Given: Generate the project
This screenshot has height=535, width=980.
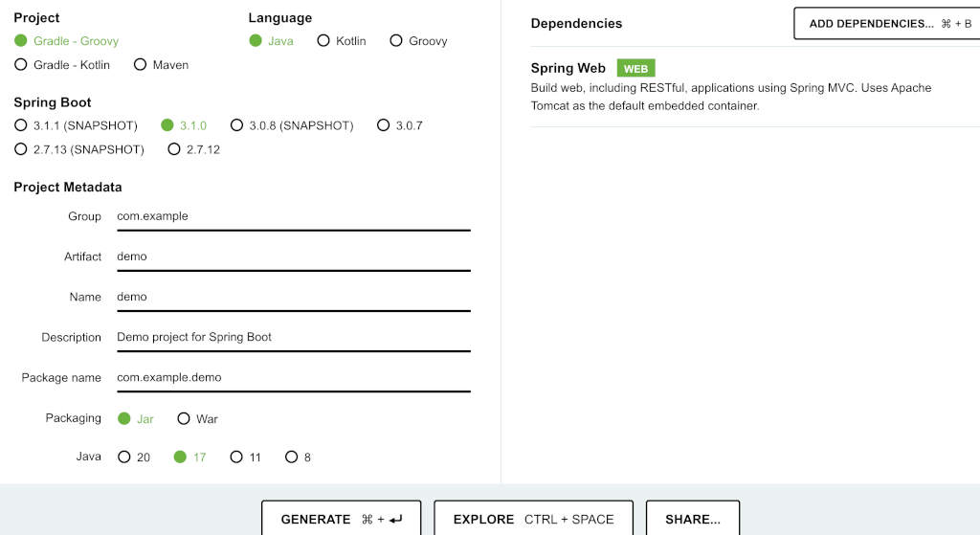Looking at the screenshot, I should (342, 519).
